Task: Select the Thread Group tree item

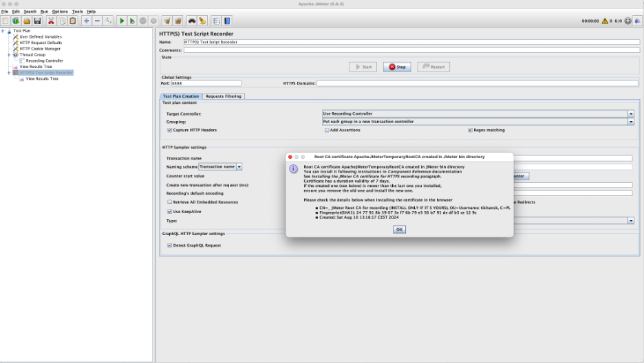Action: (x=32, y=54)
